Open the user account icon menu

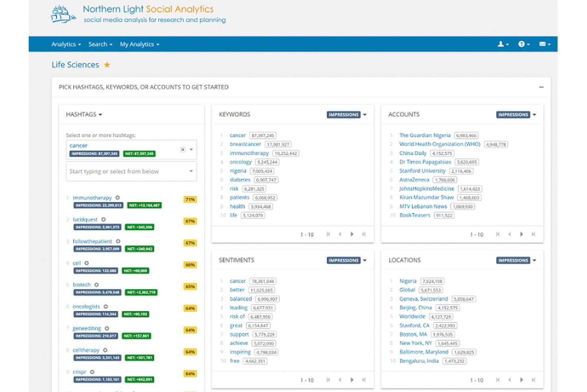[x=503, y=44]
